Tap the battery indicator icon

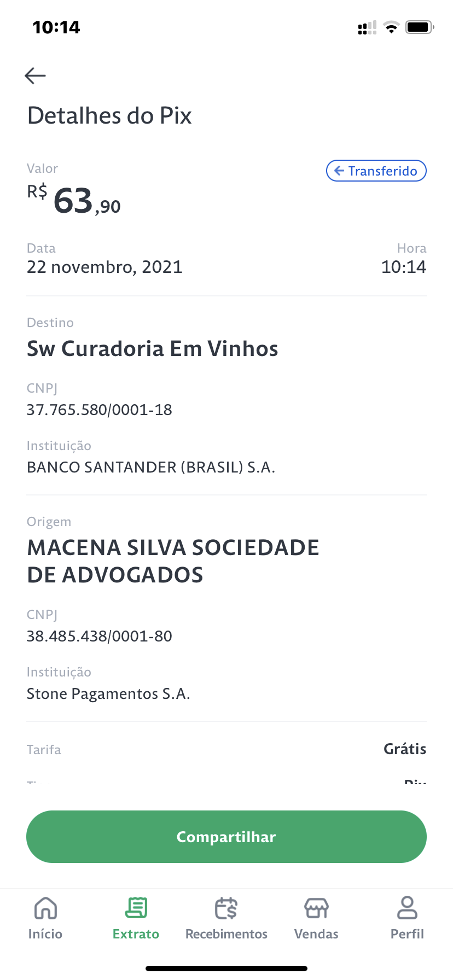(x=419, y=27)
